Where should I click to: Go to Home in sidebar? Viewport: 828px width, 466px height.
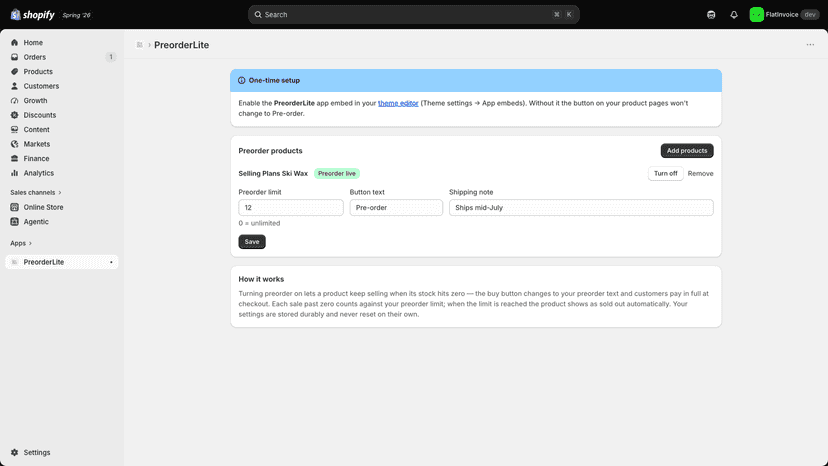pyautogui.click(x=33, y=42)
